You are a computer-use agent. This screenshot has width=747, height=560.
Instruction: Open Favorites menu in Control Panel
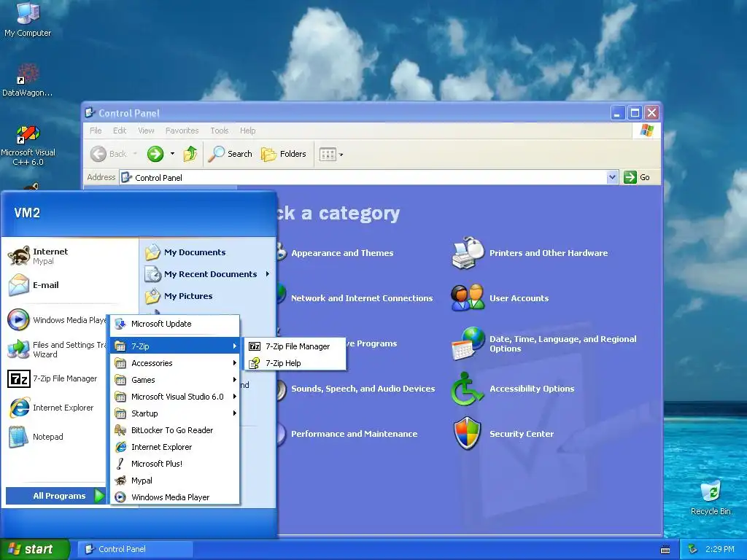coord(182,131)
